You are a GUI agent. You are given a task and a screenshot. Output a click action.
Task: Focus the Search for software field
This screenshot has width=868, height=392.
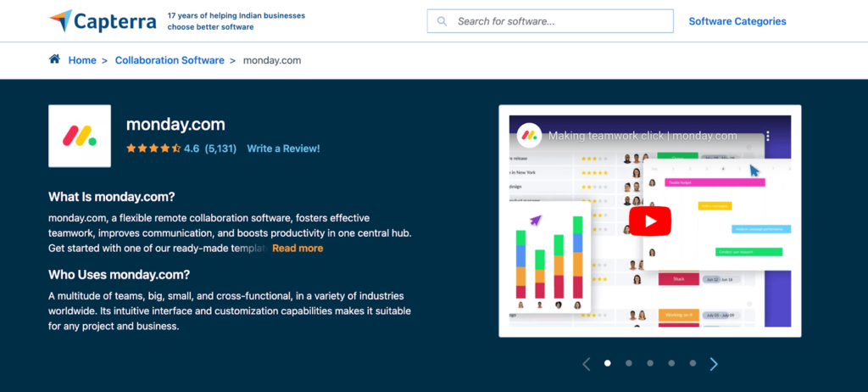point(550,21)
